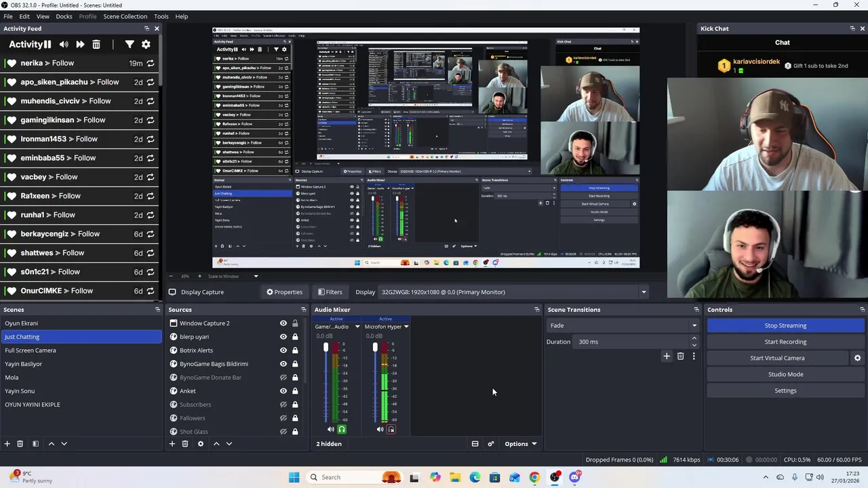Open the Docks menu

64,16
